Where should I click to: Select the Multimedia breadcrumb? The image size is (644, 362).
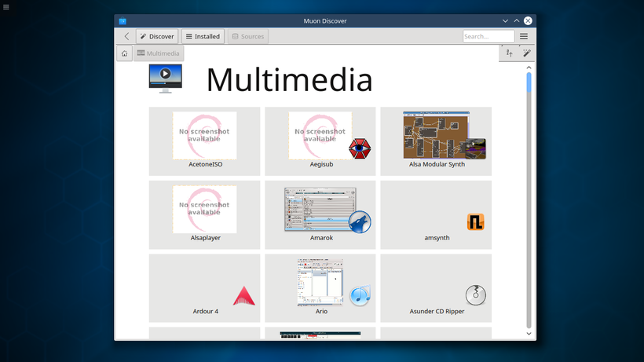pyautogui.click(x=159, y=53)
